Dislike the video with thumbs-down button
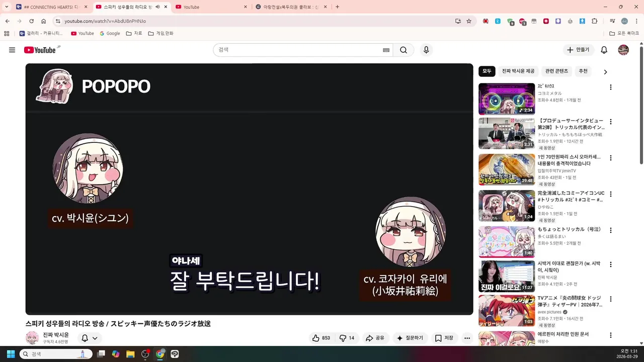 347,338
